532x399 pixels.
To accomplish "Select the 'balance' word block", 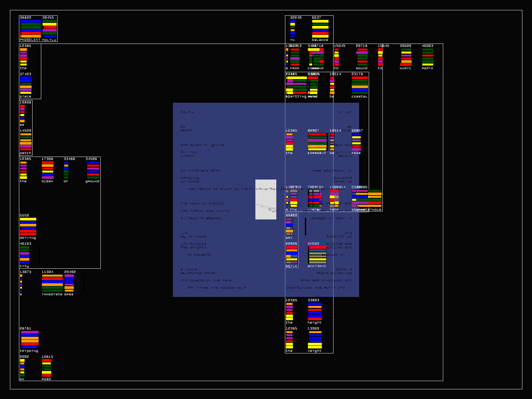I will 320,29.
